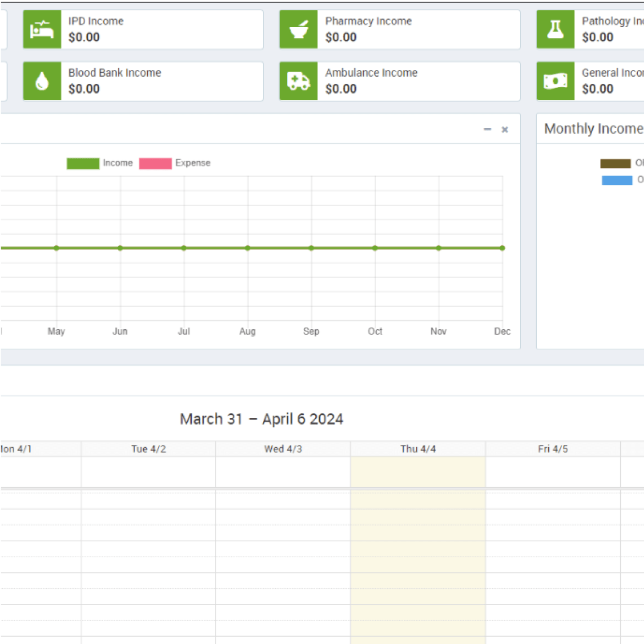Click the Pathology Income flask icon

point(555,29)
